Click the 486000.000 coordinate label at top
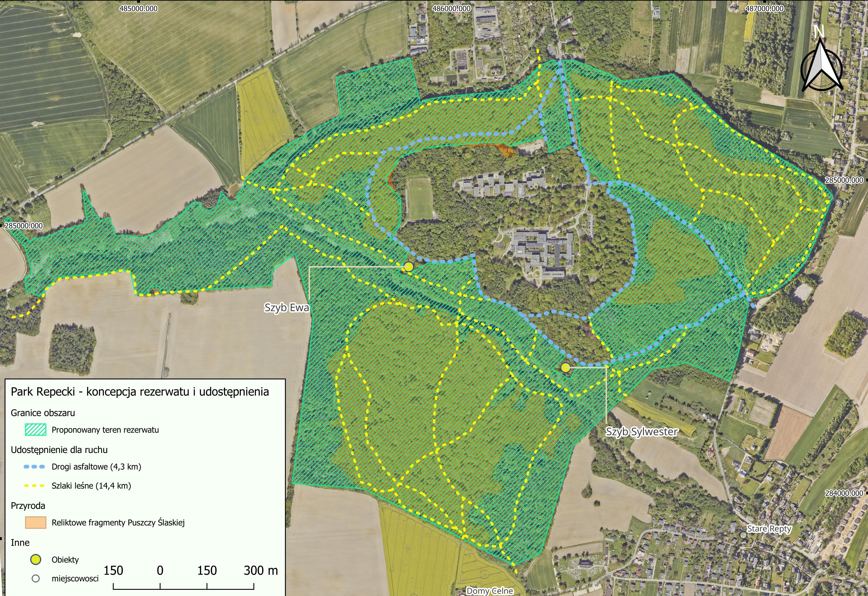 tap(452, 8)
